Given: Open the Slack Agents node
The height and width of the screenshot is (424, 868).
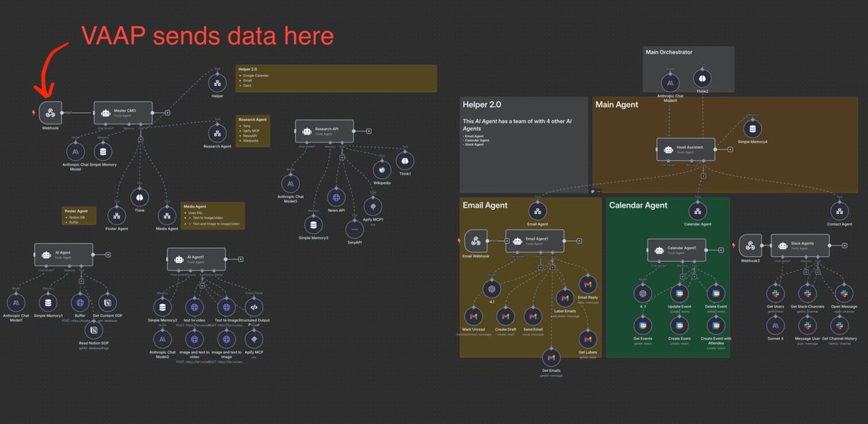Looking at the screenshot, I should pyautogui.click(x=800, y=245).
